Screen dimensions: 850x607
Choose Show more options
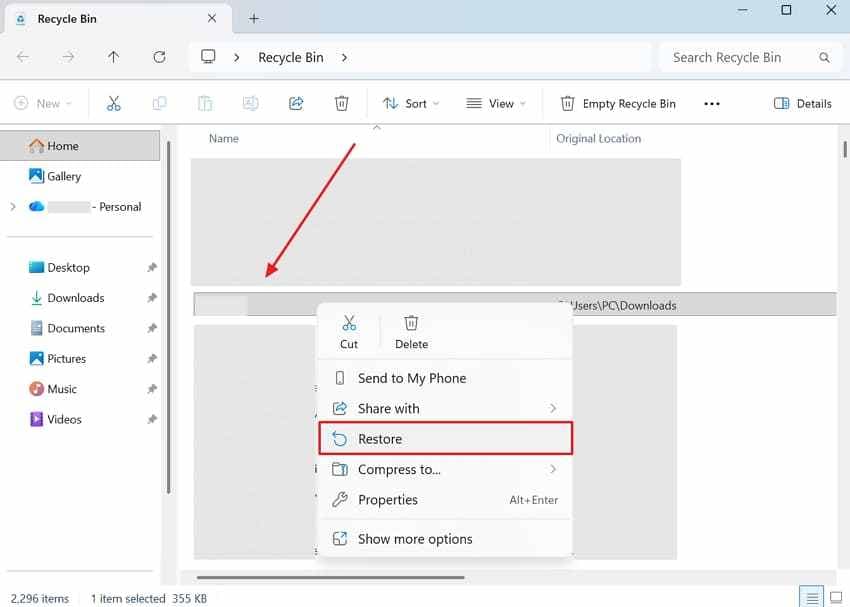(445, 539)
